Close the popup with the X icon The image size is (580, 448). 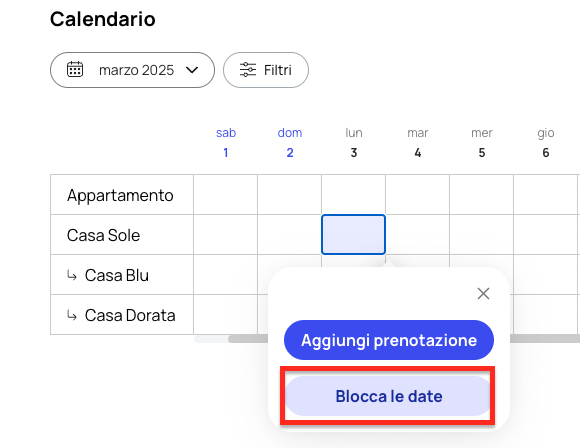click(483, 294)
